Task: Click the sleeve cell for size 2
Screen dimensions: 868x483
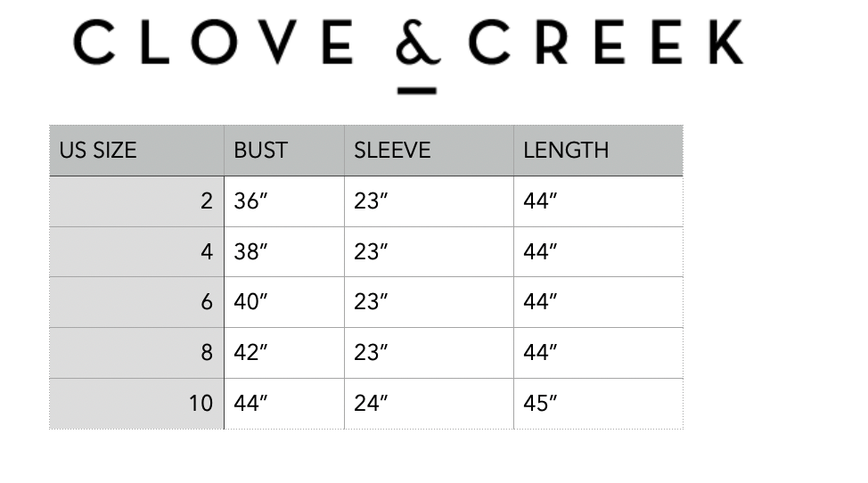Action: coord(371,201)
